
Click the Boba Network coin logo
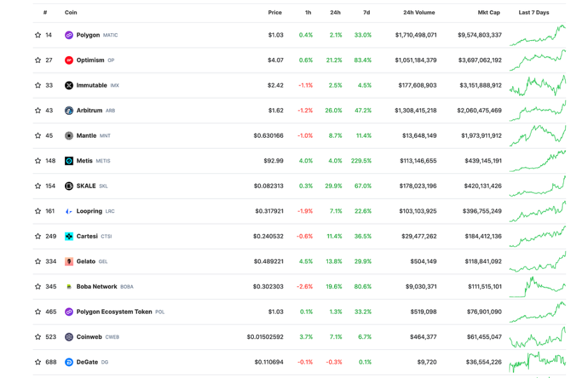click(69, 286)
